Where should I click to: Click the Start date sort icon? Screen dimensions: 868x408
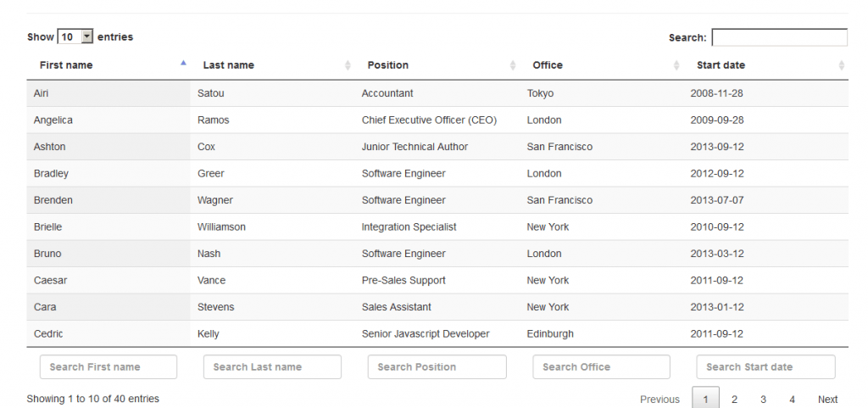841,65
